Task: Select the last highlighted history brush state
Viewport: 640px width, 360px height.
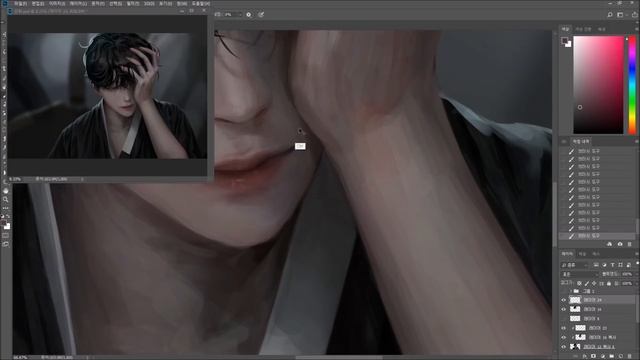Action: 598,236
